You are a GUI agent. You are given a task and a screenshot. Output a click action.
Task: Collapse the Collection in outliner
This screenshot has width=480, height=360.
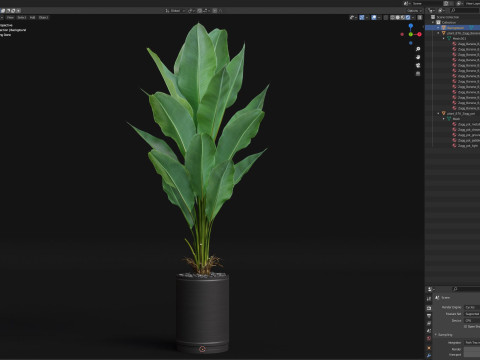(x=433, y=22)
